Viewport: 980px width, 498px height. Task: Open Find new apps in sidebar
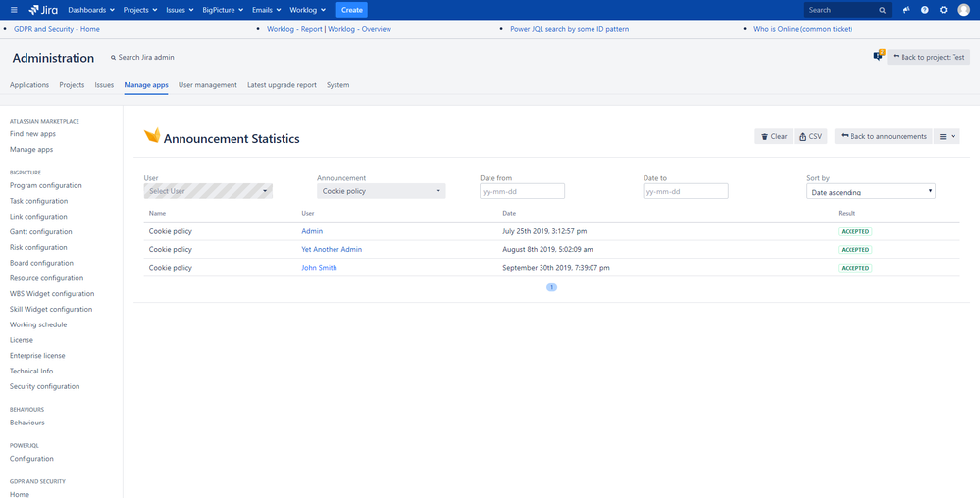pos(33,134)
